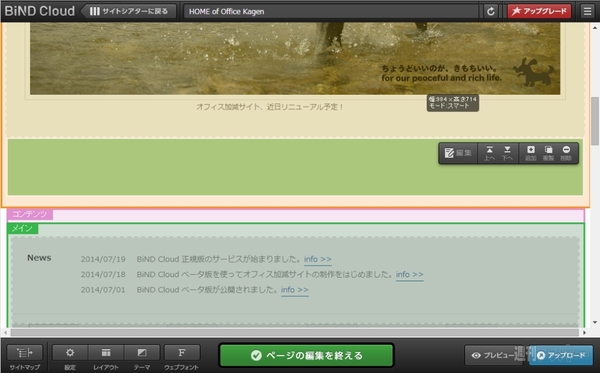Click blue アップロード upload button
This screenshot has width=600, height=373.
click(562, 355)
